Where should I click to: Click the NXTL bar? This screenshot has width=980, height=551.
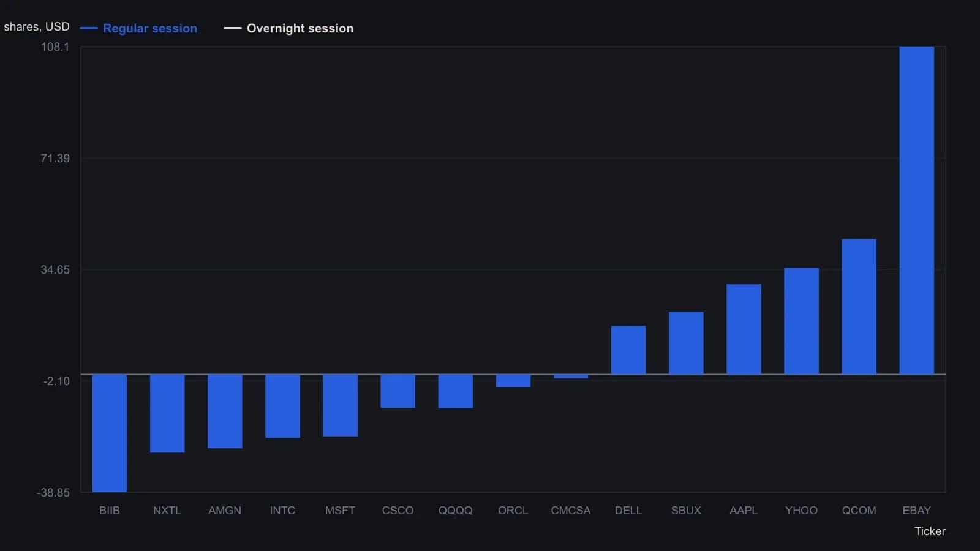[167, 413]
